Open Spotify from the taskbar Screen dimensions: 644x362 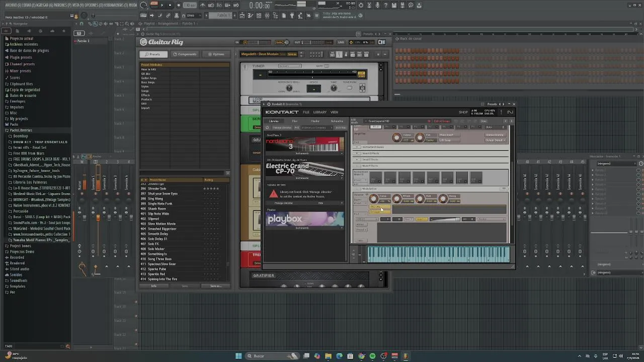pyautogui.click(x=372, y=356)
